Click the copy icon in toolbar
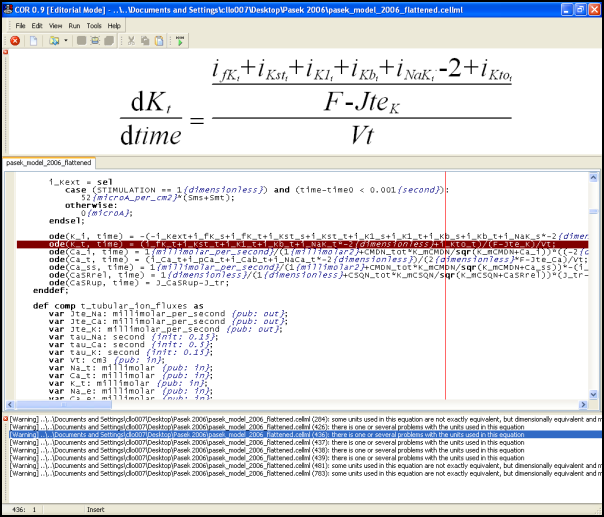Viewport: 604px width, 517px height. click(x=145, y=40)
